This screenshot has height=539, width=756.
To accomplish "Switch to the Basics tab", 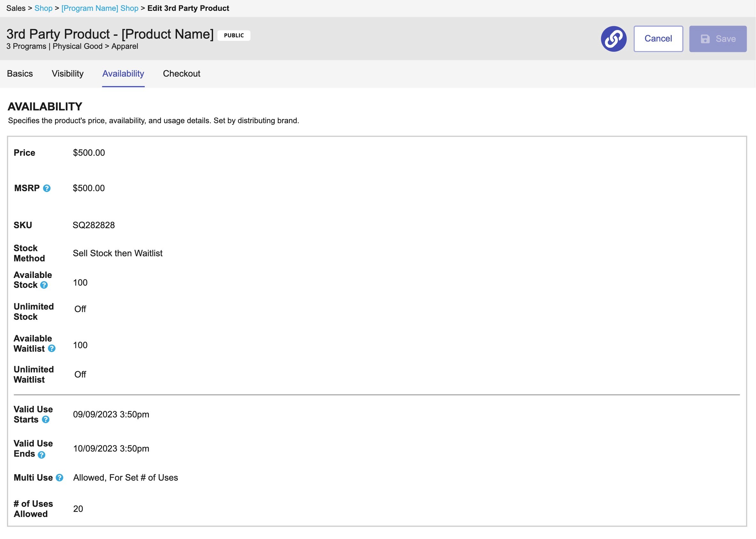I will pos(20,74).
